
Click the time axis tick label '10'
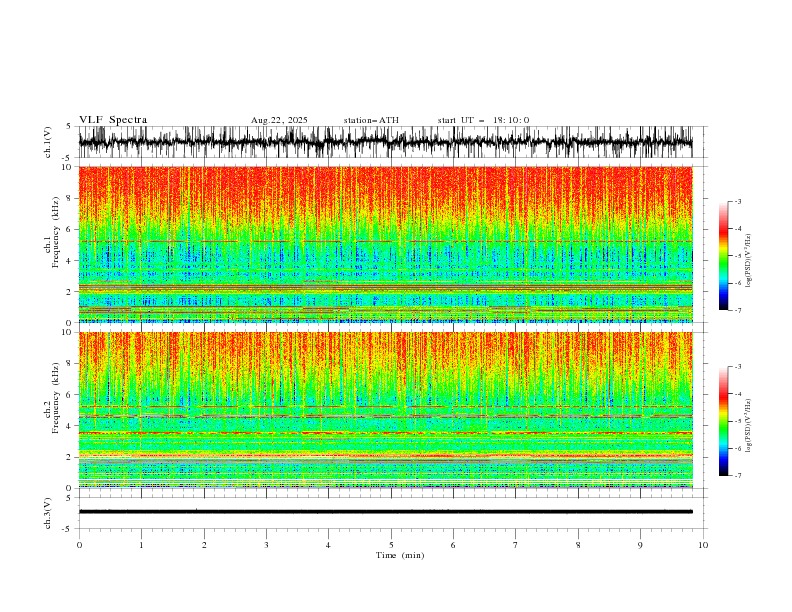(x=703, y=545)
